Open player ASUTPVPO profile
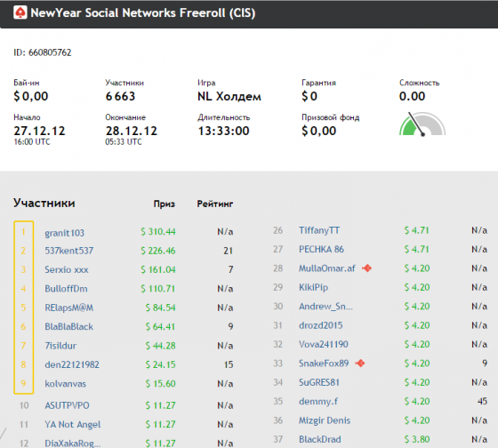The width and height of the screenshot is (498, 448). 67,405
